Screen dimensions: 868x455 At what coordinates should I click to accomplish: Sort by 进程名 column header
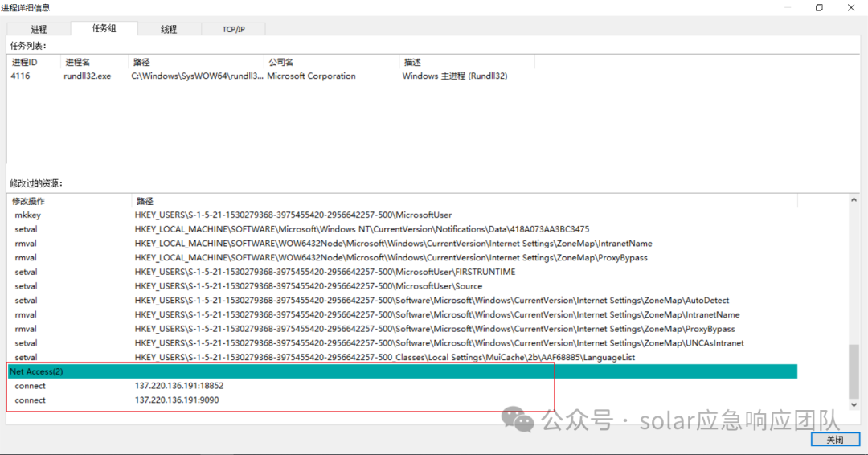(x=94, y=62)
